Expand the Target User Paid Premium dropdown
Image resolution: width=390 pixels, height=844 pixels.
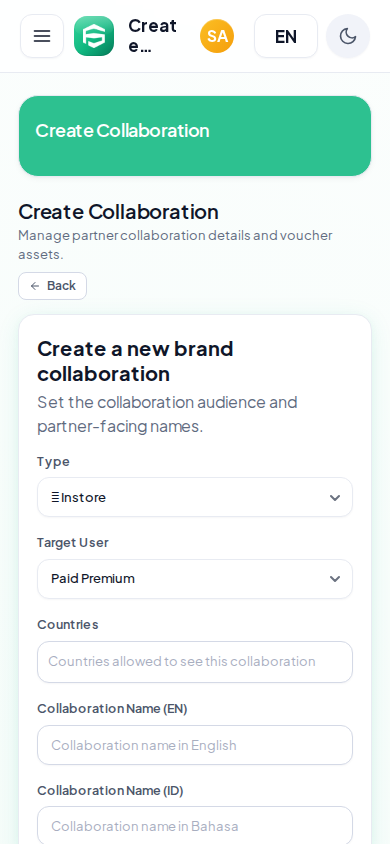[x=195, y=579]
